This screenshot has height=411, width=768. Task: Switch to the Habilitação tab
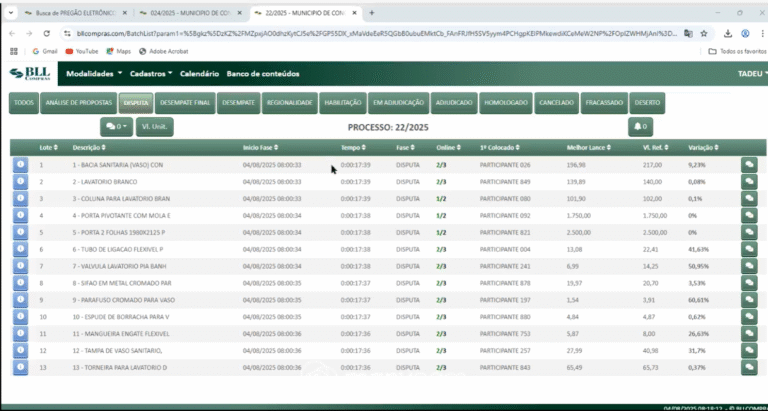point(343,103)
